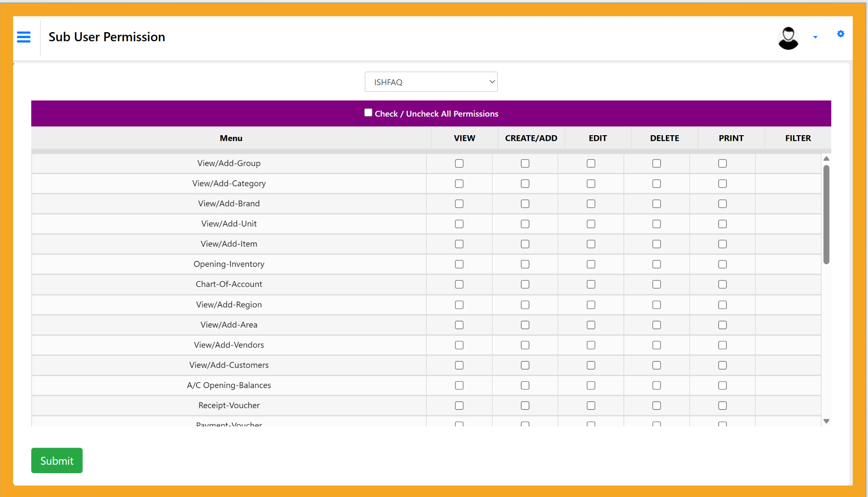
Task: Open the settings gear icon
Action: point(840,34)
